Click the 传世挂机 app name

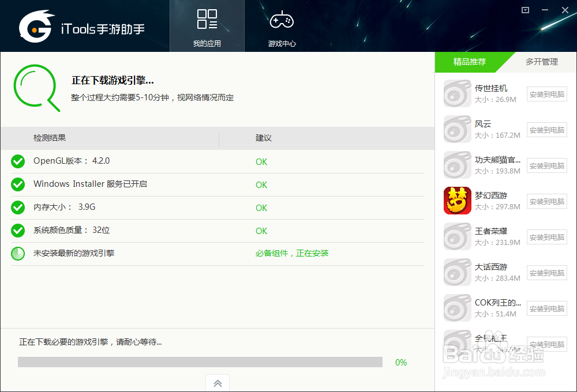tap(491, 88)
